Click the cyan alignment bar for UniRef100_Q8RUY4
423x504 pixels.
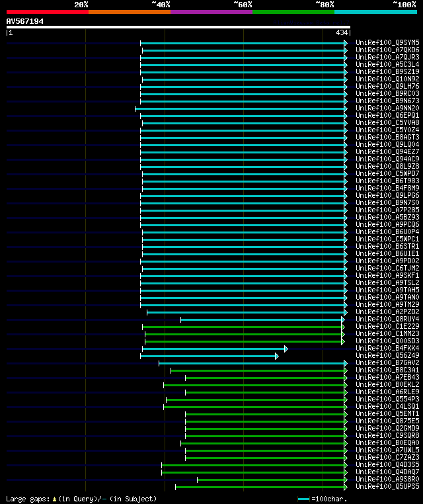(261, 320)
